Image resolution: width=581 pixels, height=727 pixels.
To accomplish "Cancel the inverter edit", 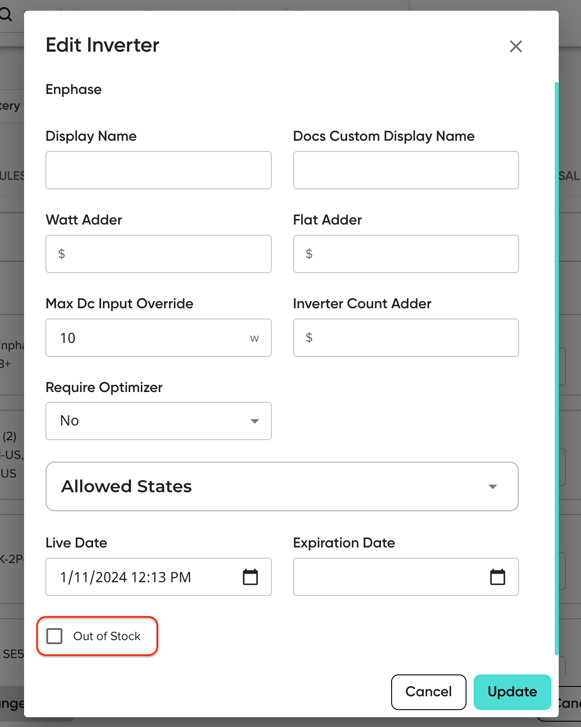I will point(428,692).
